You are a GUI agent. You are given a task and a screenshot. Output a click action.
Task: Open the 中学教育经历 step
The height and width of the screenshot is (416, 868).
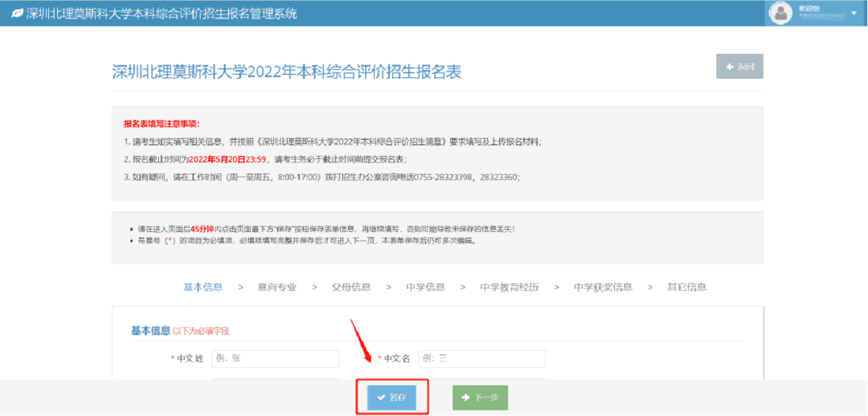tap(509, 287)
